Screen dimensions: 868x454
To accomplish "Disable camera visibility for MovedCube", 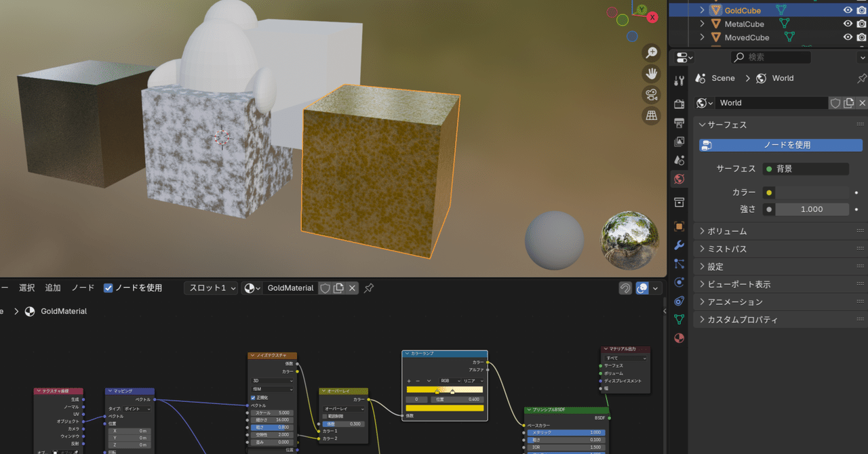I will point(861,37).
